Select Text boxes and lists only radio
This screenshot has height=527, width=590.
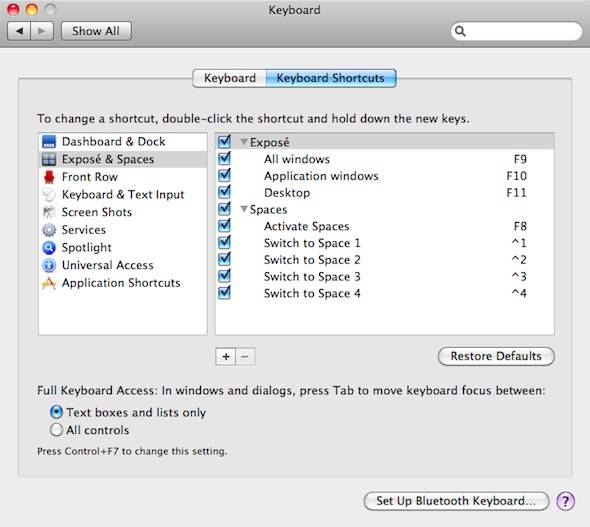tap(56, 412)
